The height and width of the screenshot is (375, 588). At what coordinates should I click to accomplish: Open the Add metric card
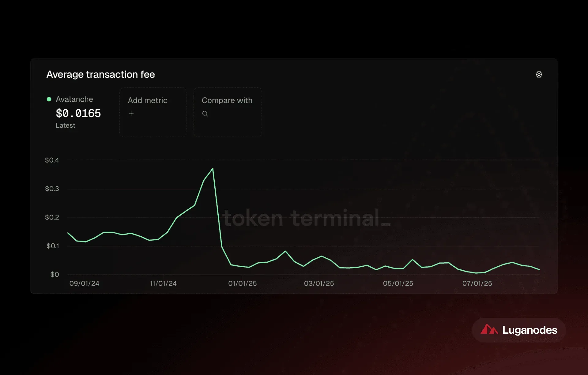point(153,112)
